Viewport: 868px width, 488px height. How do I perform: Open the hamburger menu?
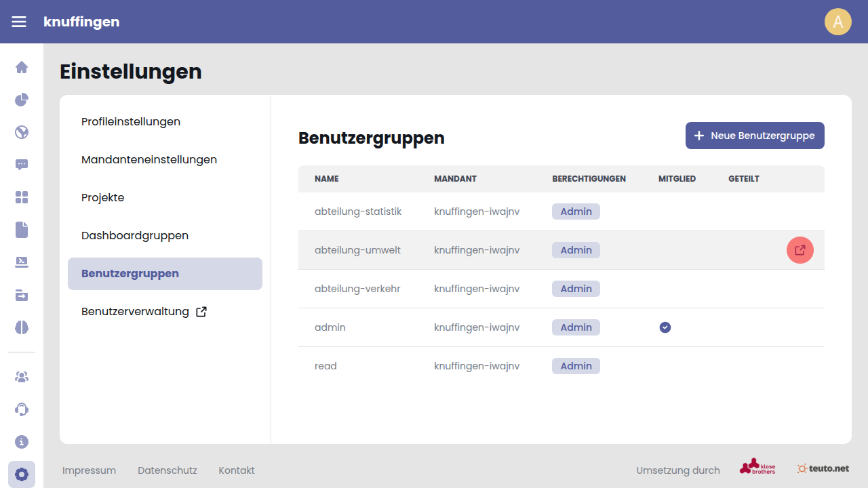[x=19, y=22]
